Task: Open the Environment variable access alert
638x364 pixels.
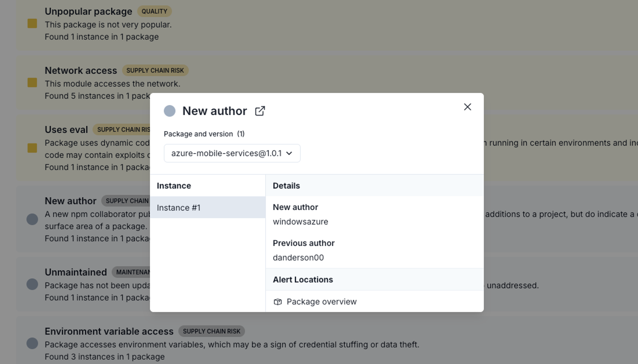Action: (x=109, y=331)
